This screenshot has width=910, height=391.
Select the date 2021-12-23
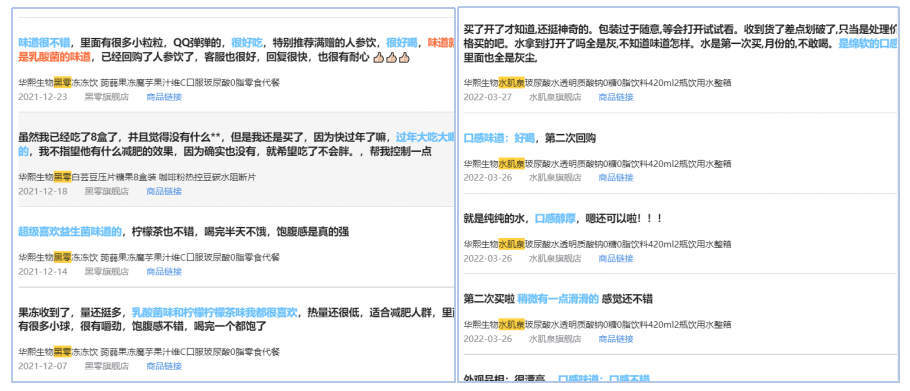pos(43,97)
